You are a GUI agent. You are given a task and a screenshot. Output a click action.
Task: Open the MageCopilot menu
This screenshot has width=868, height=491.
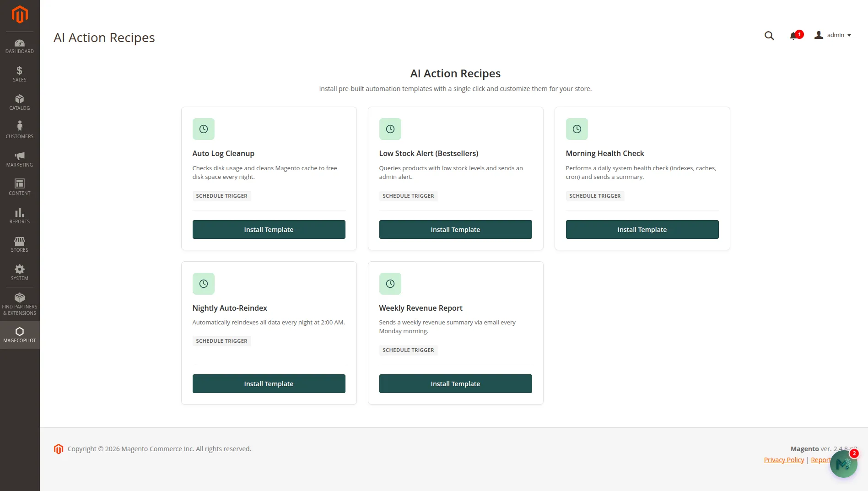[20, 335]
